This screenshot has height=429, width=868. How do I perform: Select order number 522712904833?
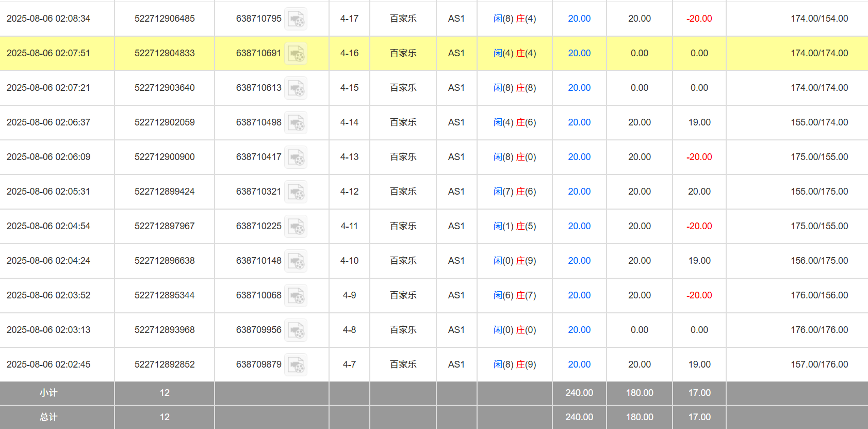165,53
